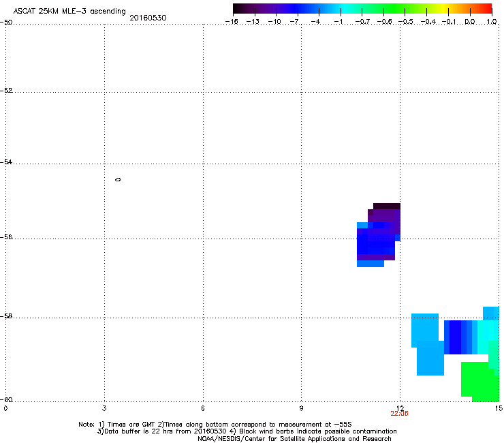Click the -13 color scale label
Screen dimensions: 504x443
coord(253,22)
